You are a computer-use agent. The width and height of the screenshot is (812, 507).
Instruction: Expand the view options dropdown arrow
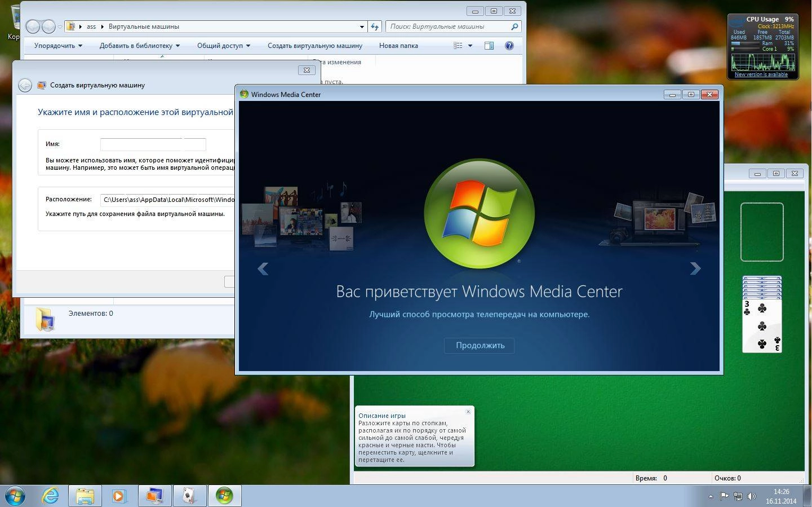click(x=470, y=46)
